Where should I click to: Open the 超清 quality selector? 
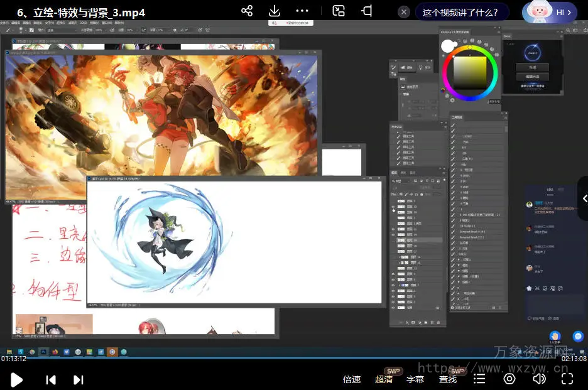point(384,379)
